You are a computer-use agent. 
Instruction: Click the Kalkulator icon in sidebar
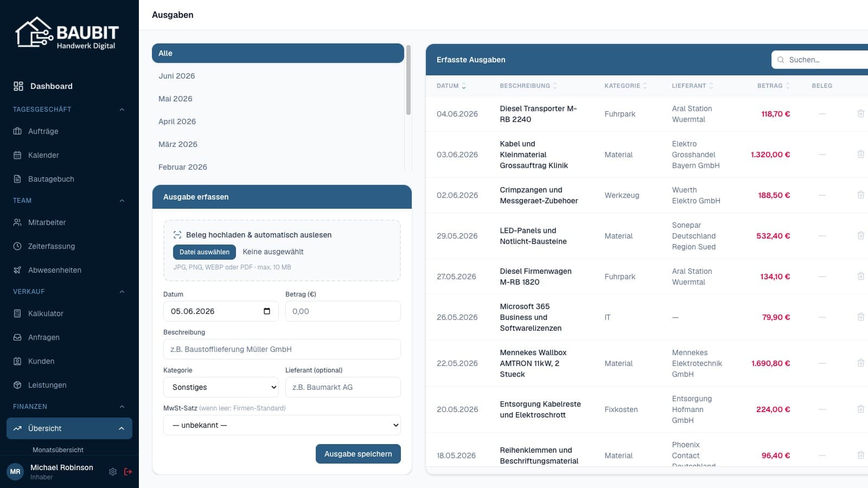17,313
